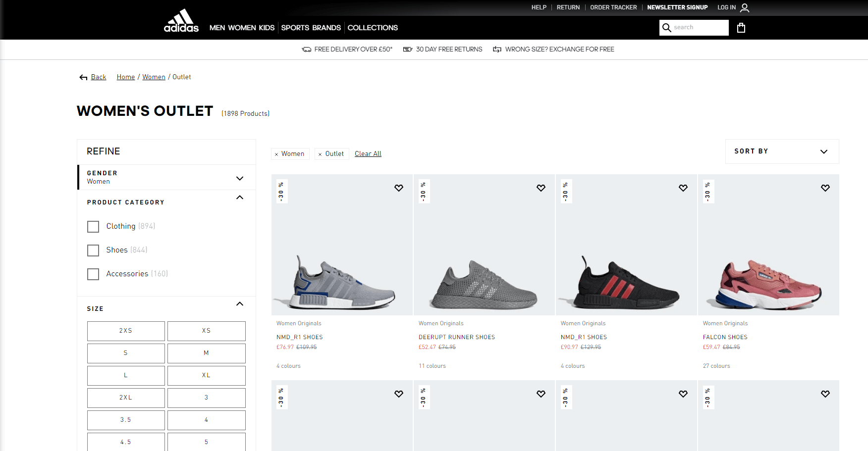The width and height of the screenshot is (868, 451).
Task: Select shoe size 3 filter
Action: click(207, 398)
